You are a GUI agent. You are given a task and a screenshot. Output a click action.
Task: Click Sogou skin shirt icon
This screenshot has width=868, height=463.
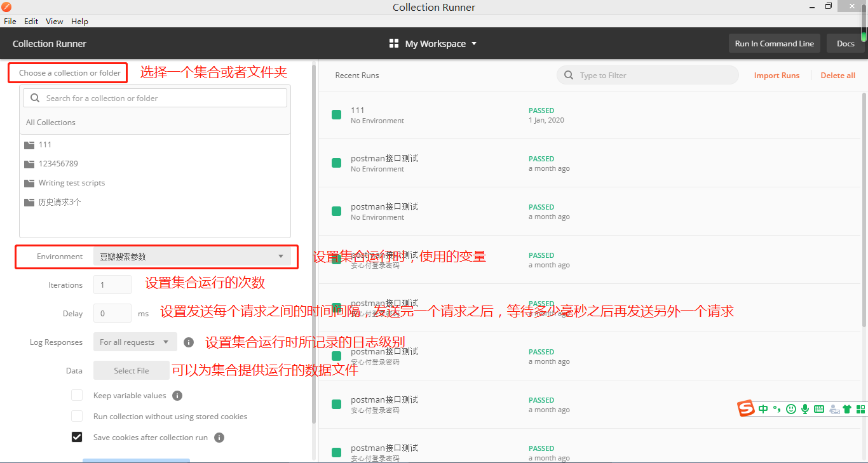coord(847,409)
